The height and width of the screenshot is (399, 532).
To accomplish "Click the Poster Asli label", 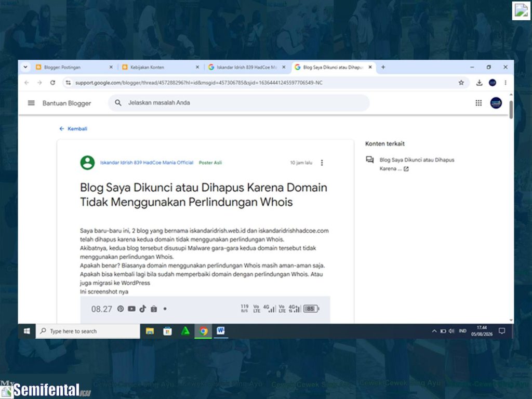I will click(x=210, y=163).
